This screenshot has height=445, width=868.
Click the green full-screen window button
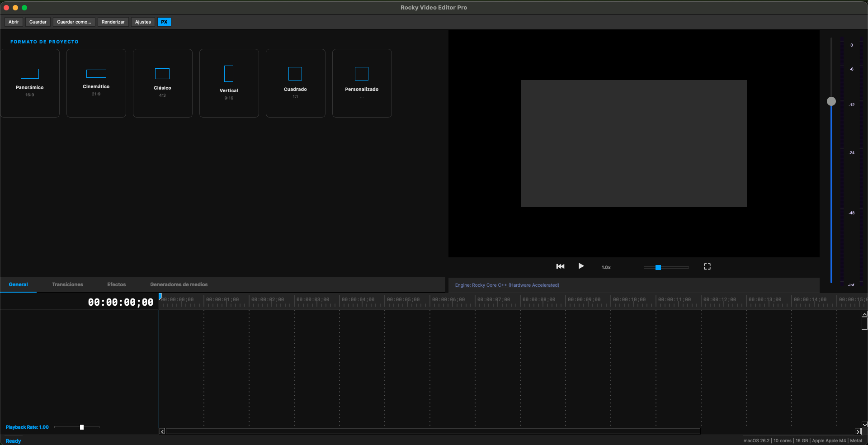(x=24, y=8)
